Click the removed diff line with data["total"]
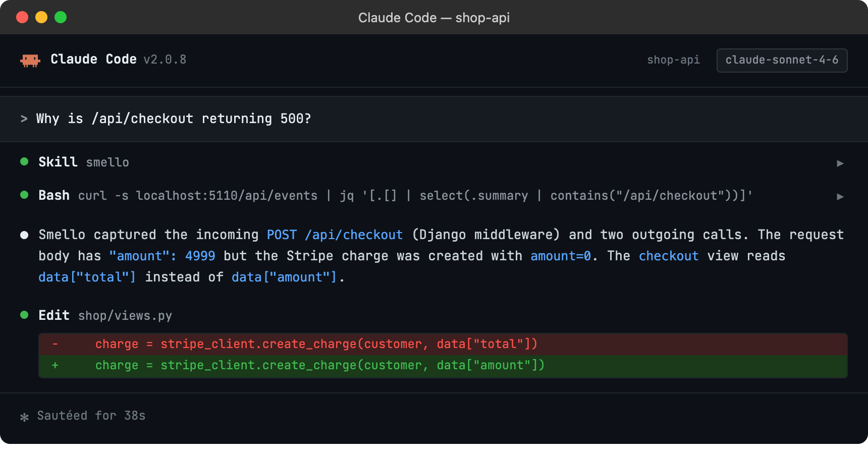 point(443,344)
